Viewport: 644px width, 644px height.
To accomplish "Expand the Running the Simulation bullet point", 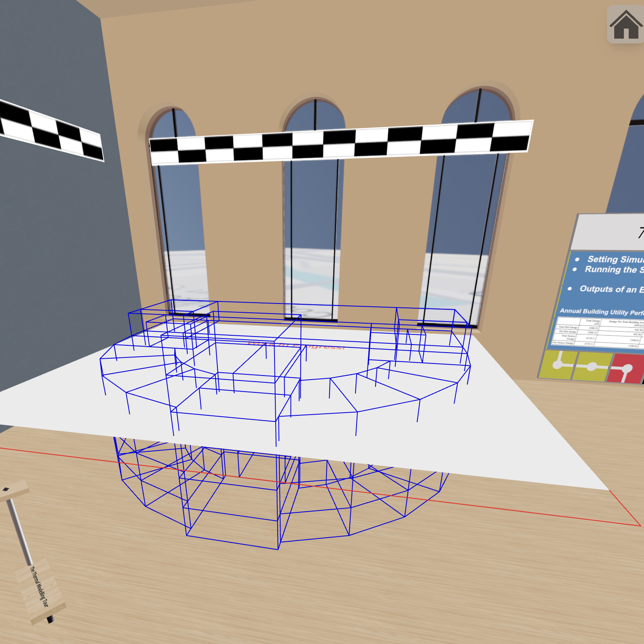I will (612, 270).
